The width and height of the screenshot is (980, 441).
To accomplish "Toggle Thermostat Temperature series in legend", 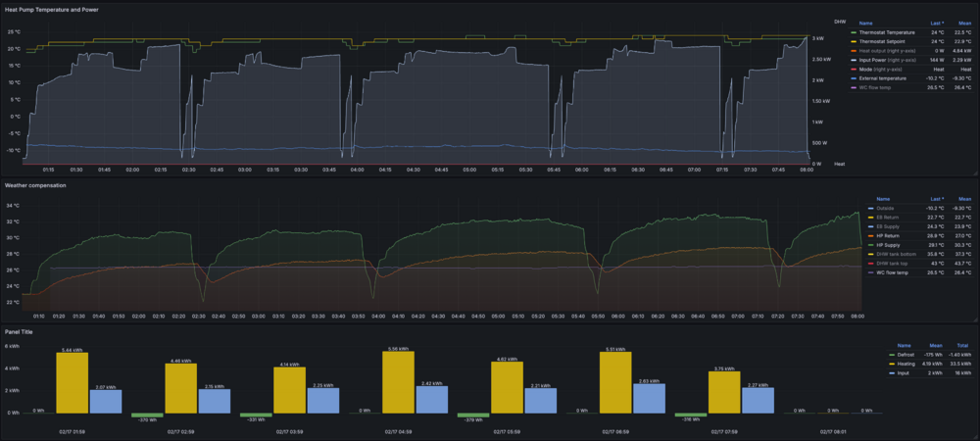I will [887, 32].
